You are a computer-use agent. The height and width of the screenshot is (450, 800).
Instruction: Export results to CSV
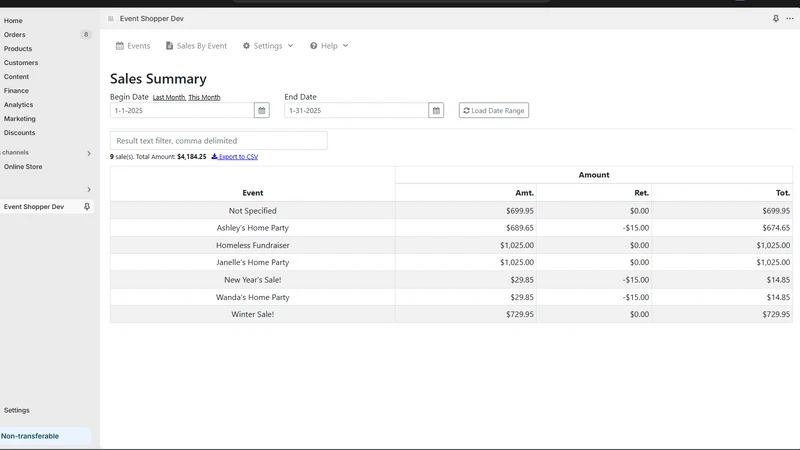click(235, 157)
